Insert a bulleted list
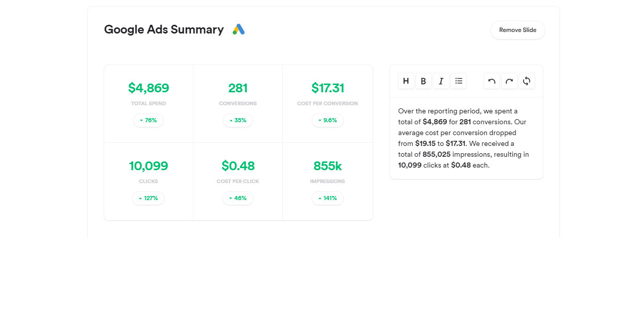 (x=459, y=81)
